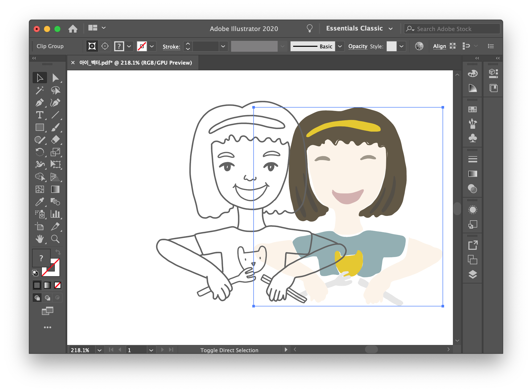
Task: Select the Magic Wand tool
Action: coord(40,90)
